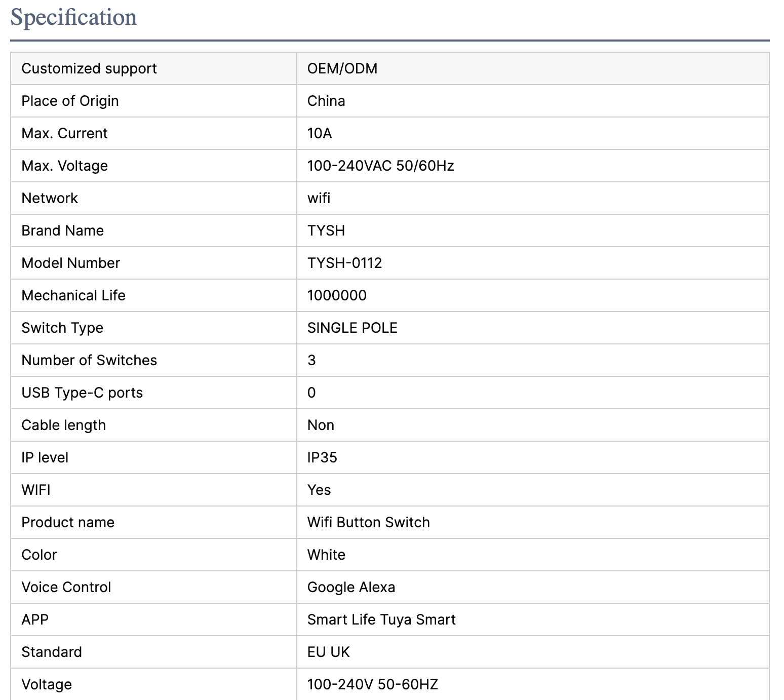Select the China value text

[x=326, y=101]
